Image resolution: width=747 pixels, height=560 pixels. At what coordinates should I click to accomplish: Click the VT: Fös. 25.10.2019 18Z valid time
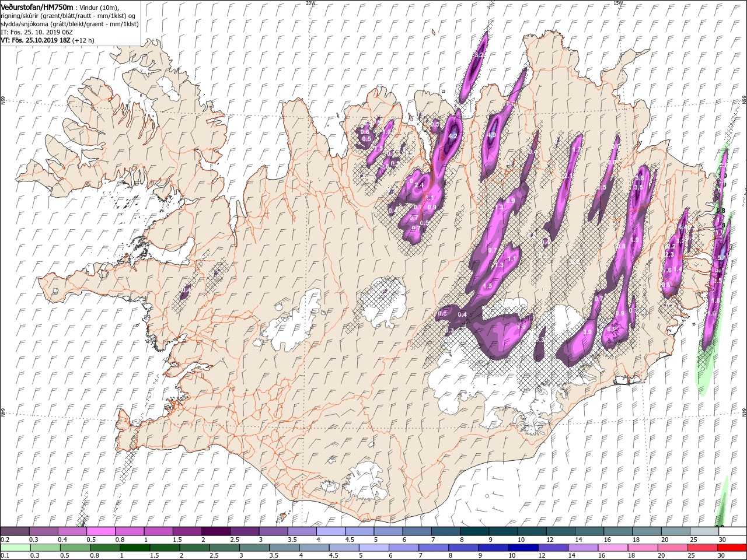tap(35, 40)
